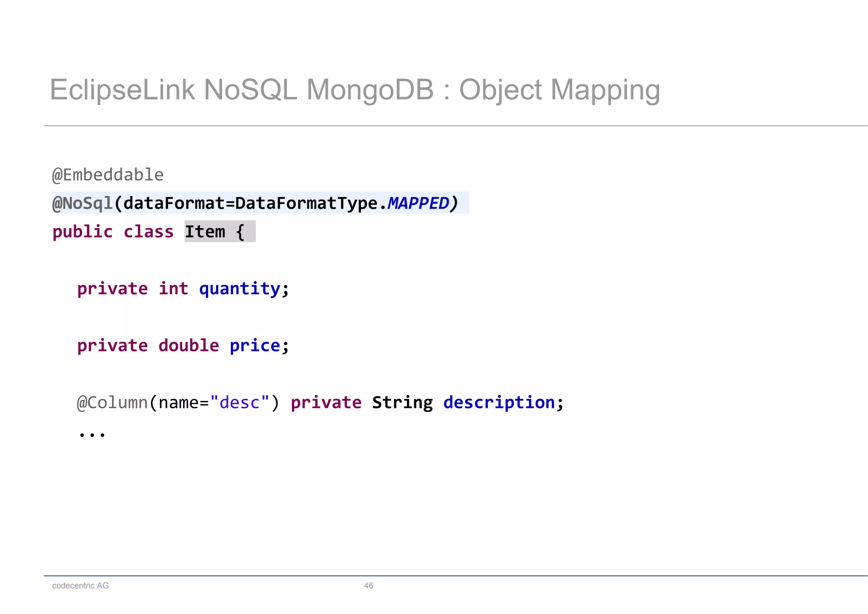Select the '@Embeddable' annotation line
The height and width of the screenshot is (614, 868).
click(x=108, y=175)
